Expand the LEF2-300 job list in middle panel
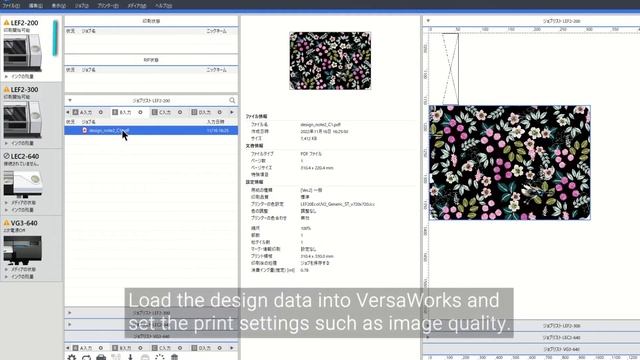This screenshot has height=360, width=640. pyautogui.click(x=70, y=313)
